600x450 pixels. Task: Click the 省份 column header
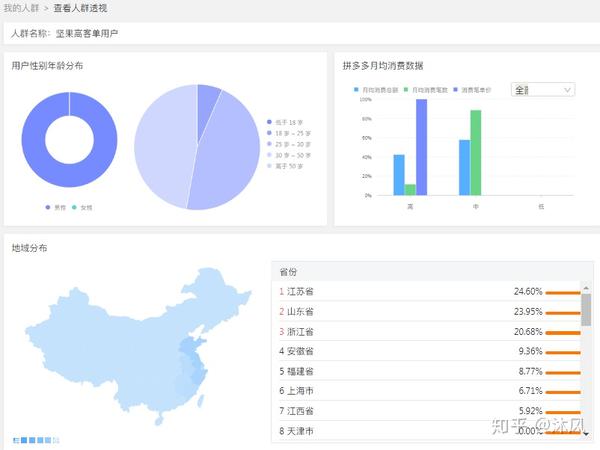click(x=288, y=272)
